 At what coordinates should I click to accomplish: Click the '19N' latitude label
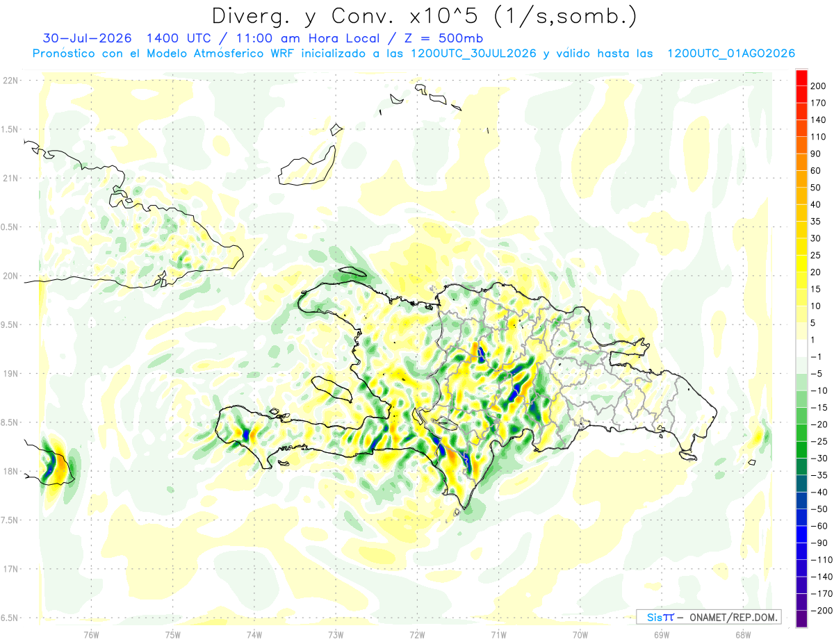tap(10, 374)
